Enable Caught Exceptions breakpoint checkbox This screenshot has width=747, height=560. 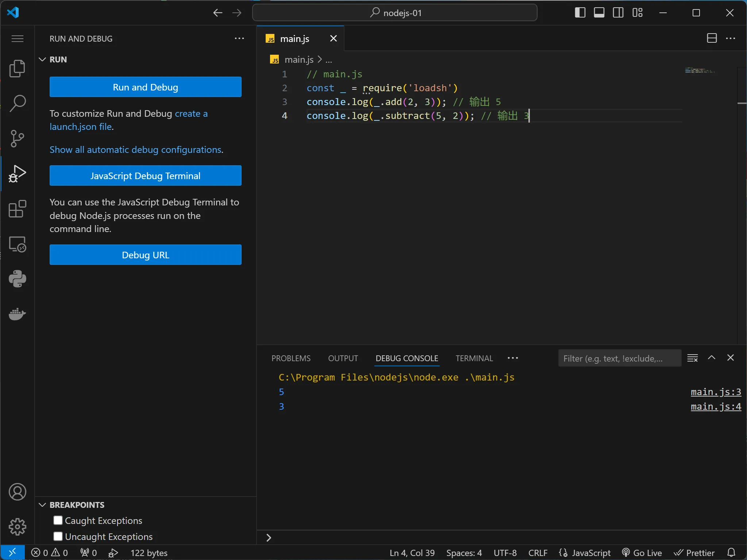pyautogui.click(x=58, y=520)
